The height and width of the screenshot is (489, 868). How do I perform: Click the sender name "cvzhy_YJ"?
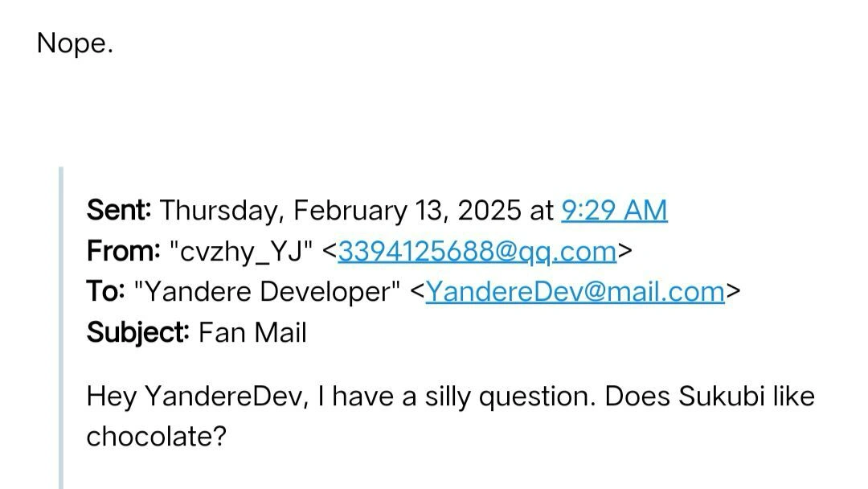(241, 252)
